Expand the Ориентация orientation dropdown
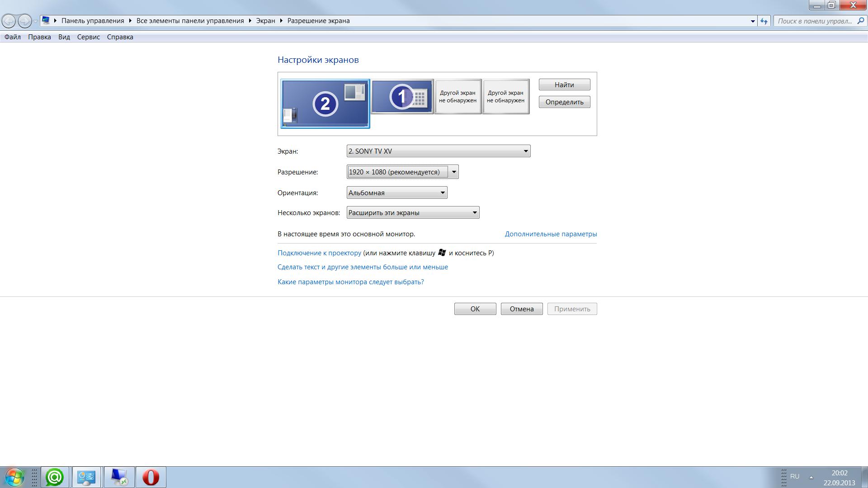868x488 pixels. click(442, 192)
